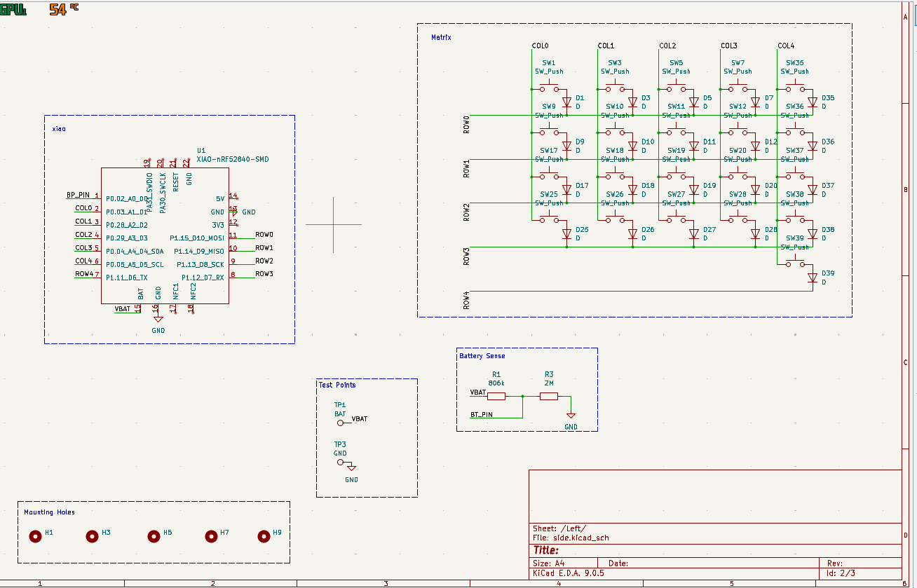The width and height of the screenshot is (917, 588).
Task: Select the H1 mounting hole symbol
Action: click(35, 537)
